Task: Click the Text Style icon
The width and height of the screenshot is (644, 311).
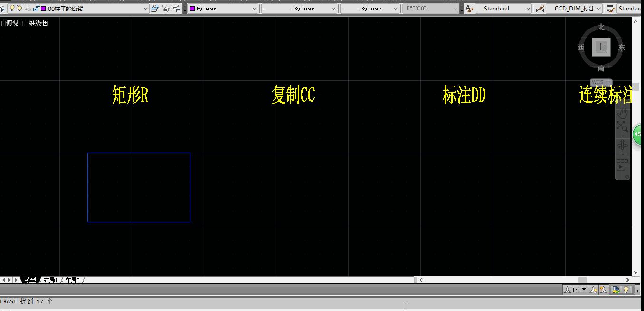Action: click(469, 9)
